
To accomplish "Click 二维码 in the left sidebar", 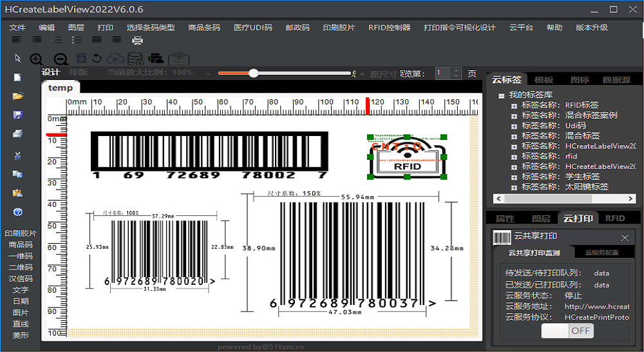I will 21,267.
